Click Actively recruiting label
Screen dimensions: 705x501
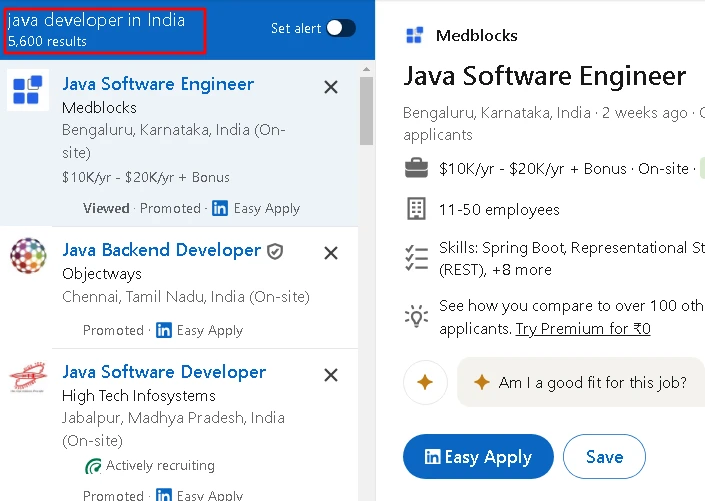(x=160, y=465)
